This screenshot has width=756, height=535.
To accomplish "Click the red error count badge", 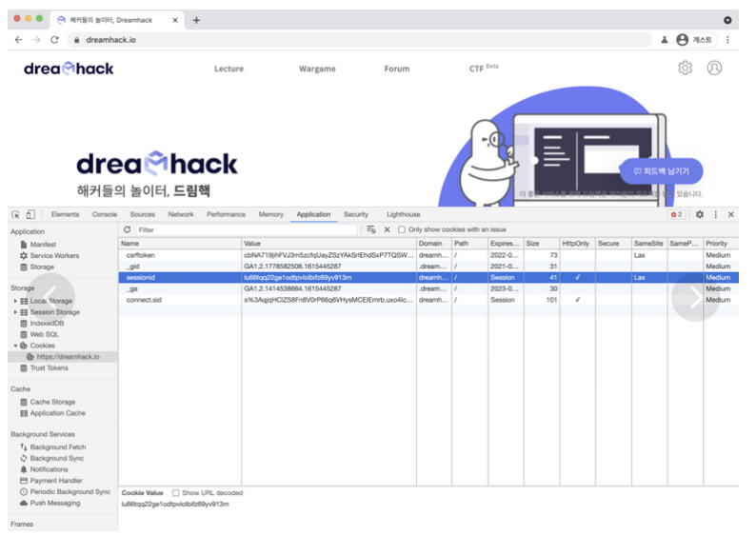I will 676,214.
